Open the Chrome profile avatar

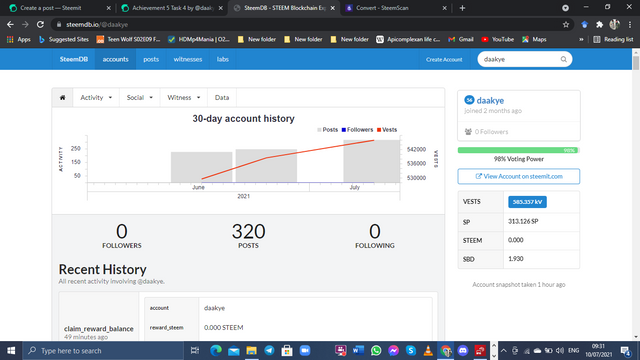pos(614,24)
